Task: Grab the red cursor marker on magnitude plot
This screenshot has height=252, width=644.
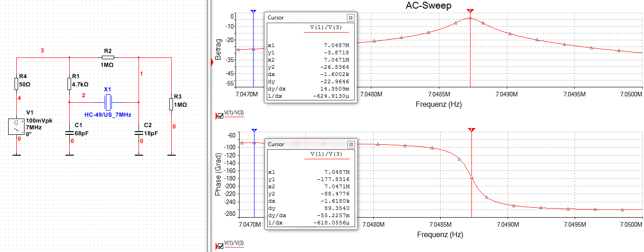Action: coord(470,10)
